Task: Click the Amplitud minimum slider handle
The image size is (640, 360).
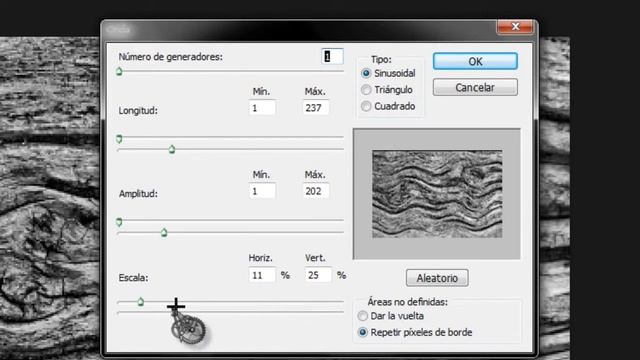Action: tap(119, 222)
